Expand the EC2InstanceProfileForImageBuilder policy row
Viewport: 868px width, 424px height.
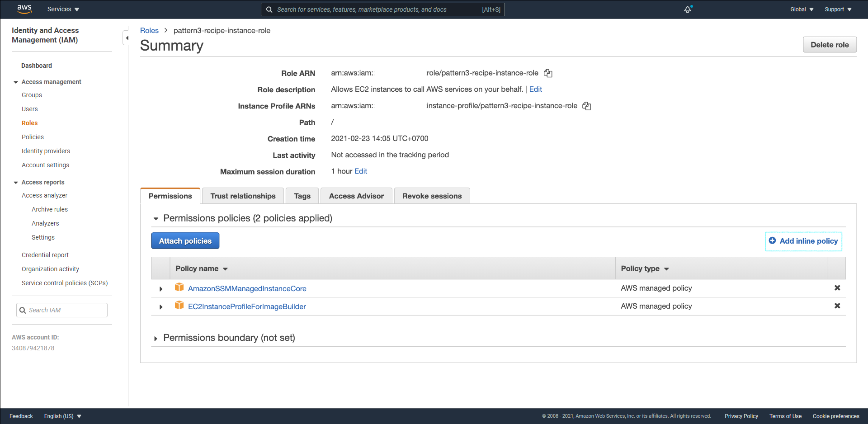click(x=161, y=307)
